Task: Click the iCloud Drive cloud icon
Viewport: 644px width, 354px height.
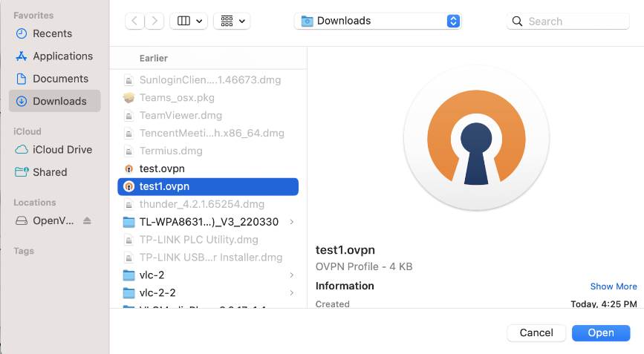Action: click(22, 150)
